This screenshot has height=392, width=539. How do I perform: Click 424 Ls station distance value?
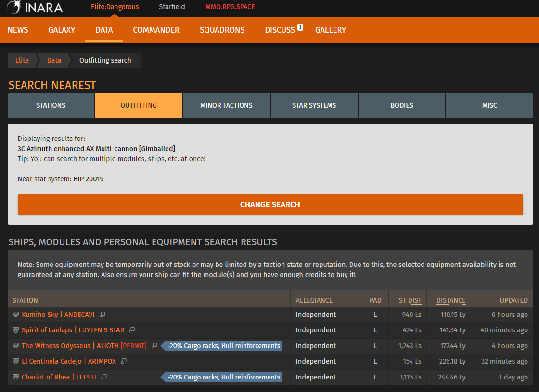click(412, 330)
